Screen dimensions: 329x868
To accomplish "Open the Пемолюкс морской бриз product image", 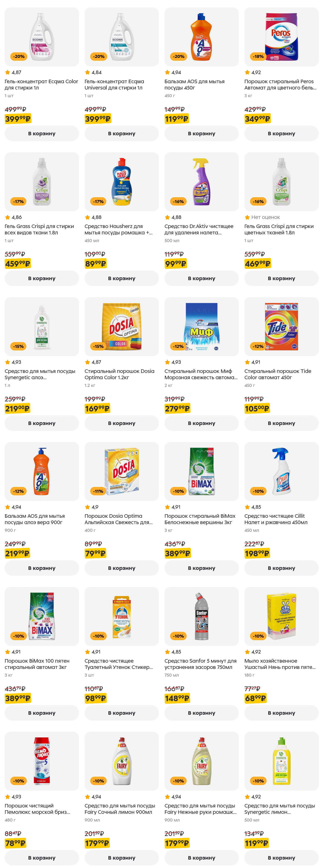I will tap(41, 761).
